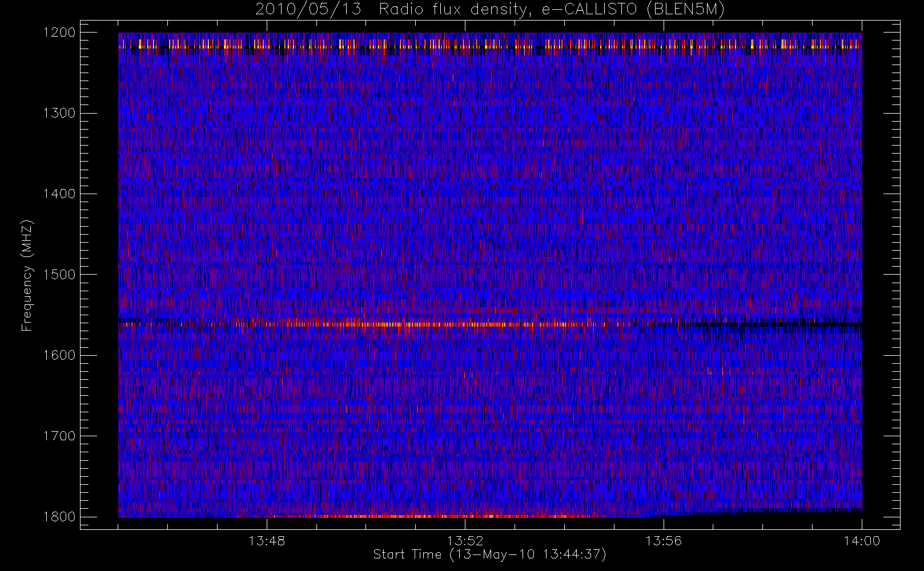Viewport: 924px width, 571px height.
Task: Click the 1200 frequency tick label
Action: coord(59,33)
